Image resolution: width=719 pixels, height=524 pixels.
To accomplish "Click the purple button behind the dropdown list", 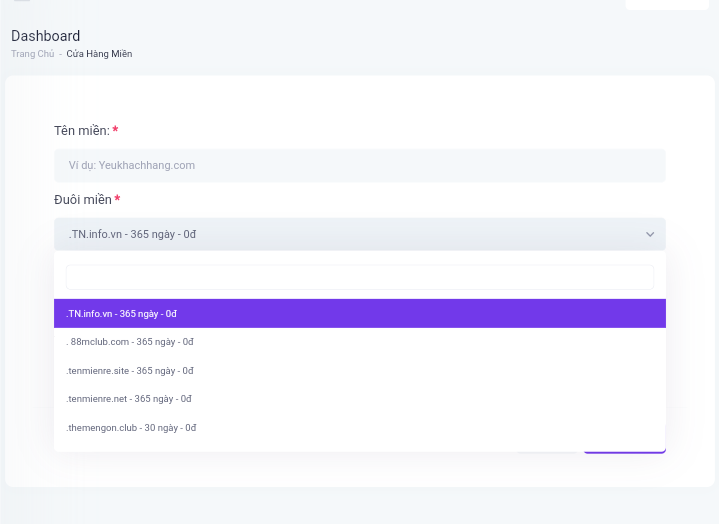I will [x=625, y=452].
